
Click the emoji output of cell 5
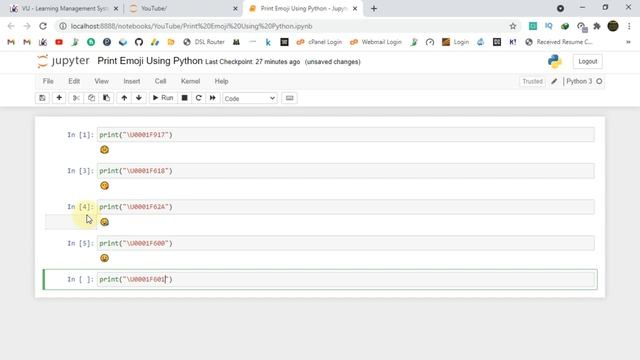click(x=104, y=258)
